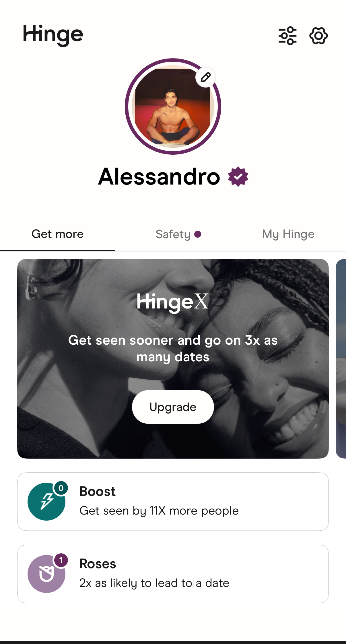Select the Get more tab
Viewport: 346px width, 644px height.
[58, 234]
